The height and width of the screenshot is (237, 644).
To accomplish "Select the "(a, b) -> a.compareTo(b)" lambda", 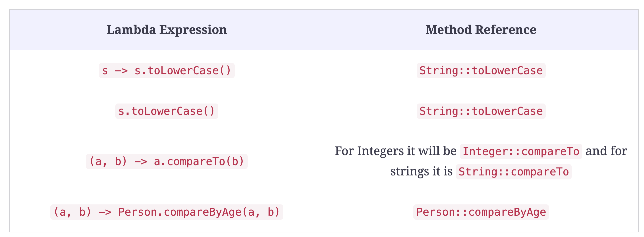I will pyautogui.click(x=167, y=161).
